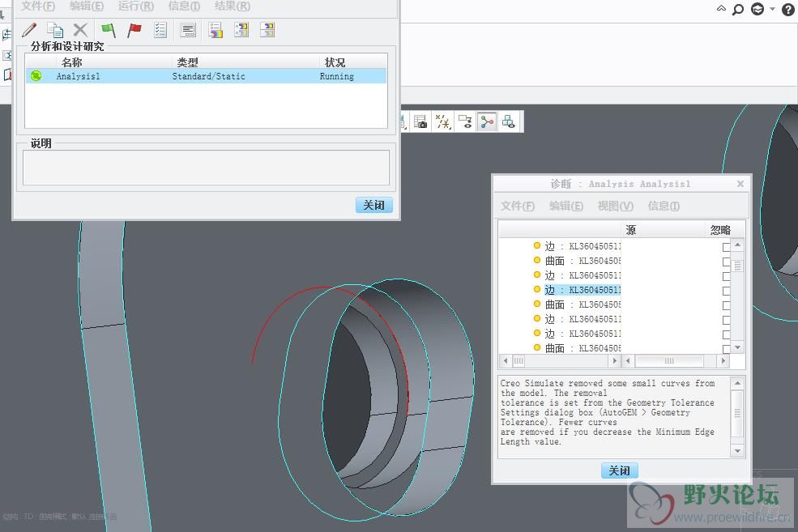Click the copy analysis icon
798x532 pixels.
click(x=55, y=30)
